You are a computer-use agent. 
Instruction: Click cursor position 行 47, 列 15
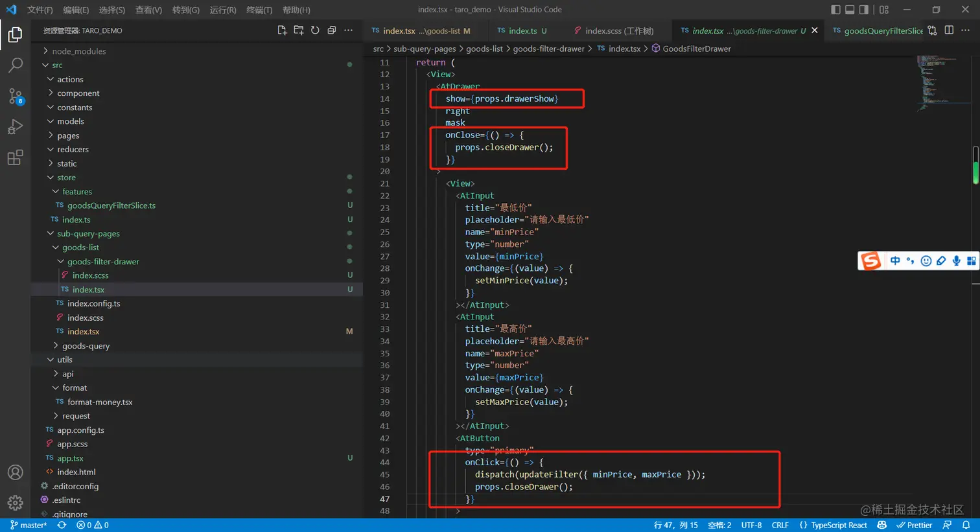(x=675, y=525)
